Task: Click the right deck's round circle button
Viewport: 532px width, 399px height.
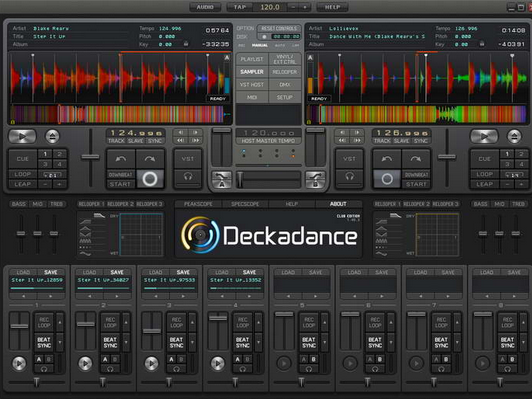Action: (x=387, y=179)
